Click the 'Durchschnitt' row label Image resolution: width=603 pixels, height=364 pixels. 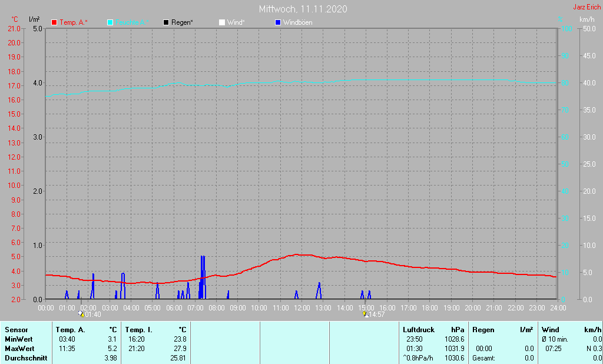coord(26,358)
